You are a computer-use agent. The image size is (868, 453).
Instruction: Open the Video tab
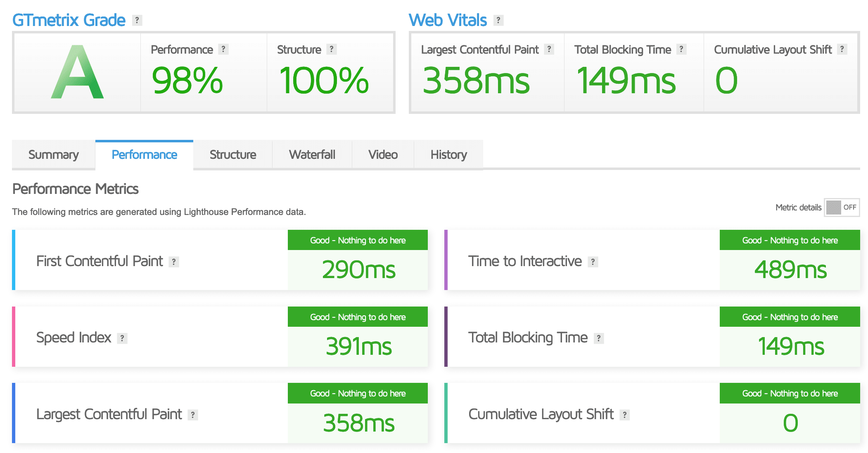(x=383, y=155)
